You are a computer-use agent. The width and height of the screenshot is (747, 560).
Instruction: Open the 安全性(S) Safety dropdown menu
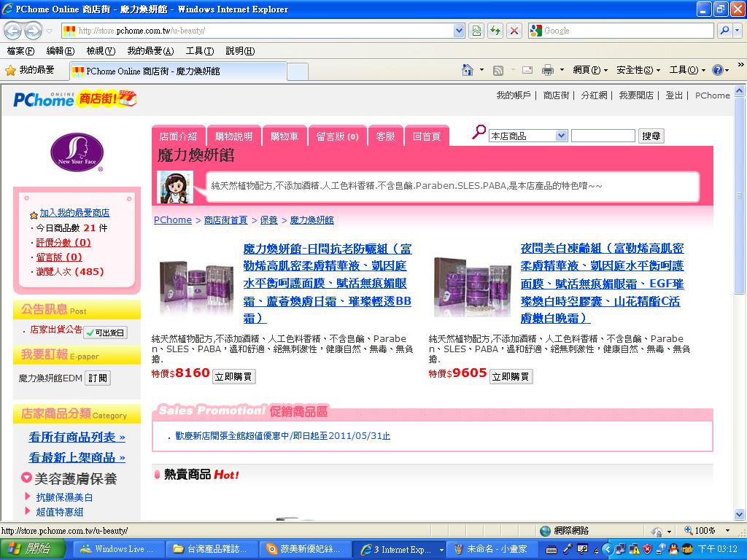(638, 71)
